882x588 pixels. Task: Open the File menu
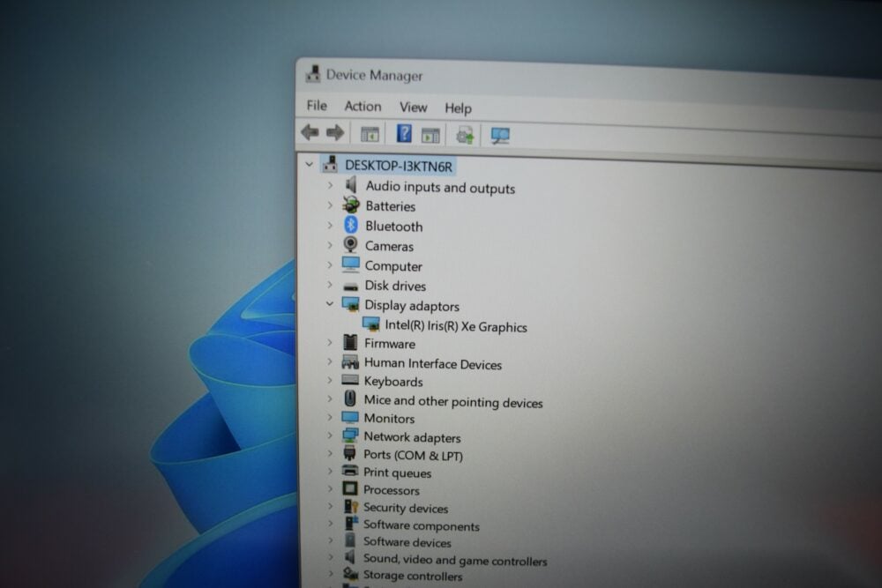(317, 106)
